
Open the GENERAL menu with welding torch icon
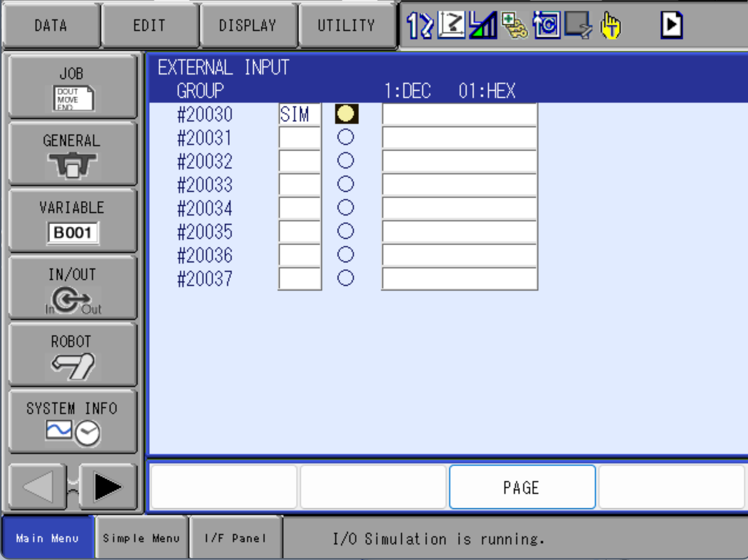(72, 154)
